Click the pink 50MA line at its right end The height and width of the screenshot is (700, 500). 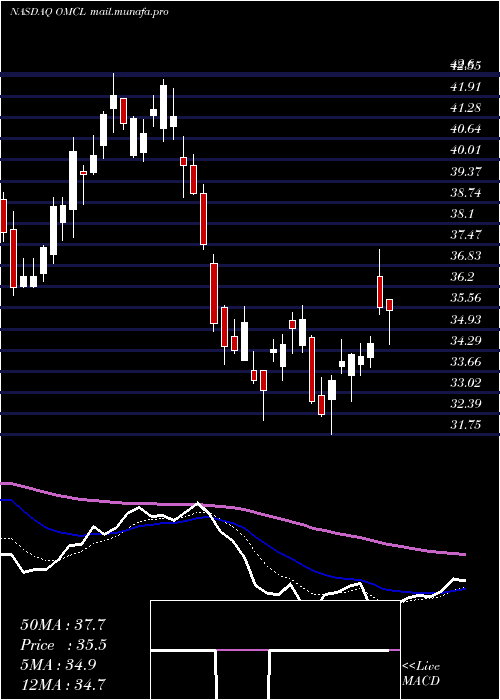click(x=462, y=554)
